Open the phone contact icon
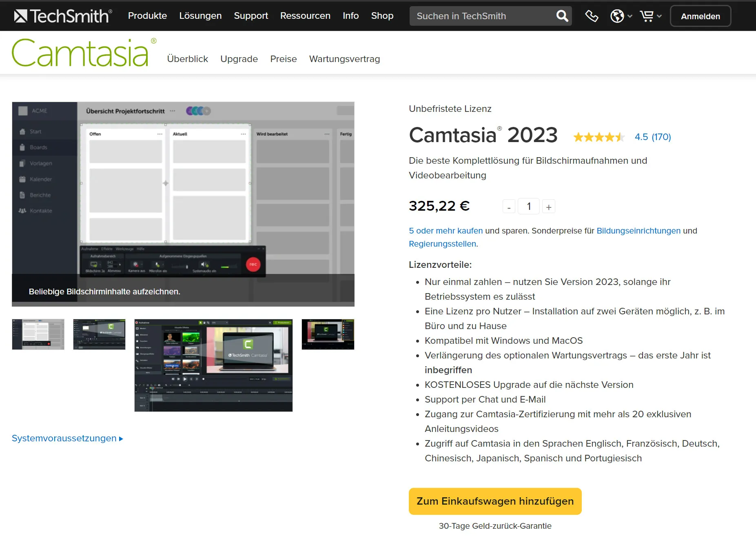This screenshot has height=543, width=756. (592, 16)
